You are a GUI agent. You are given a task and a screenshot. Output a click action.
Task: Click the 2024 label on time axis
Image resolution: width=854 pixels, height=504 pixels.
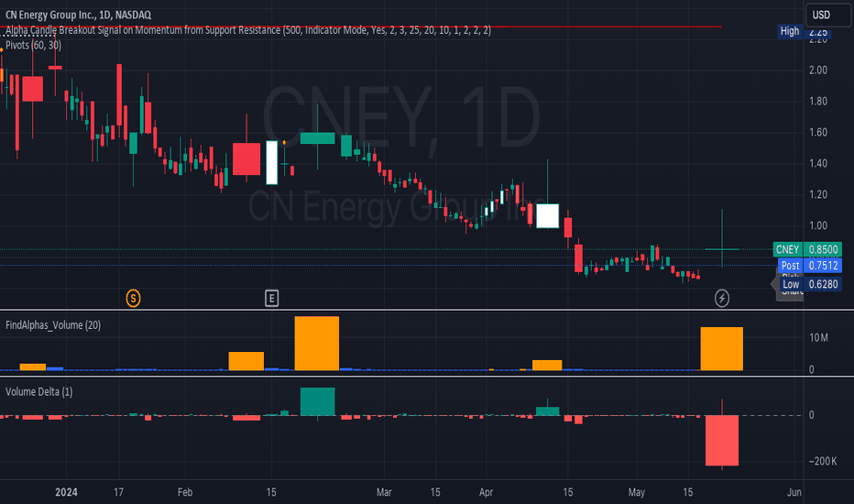[66, 492]
